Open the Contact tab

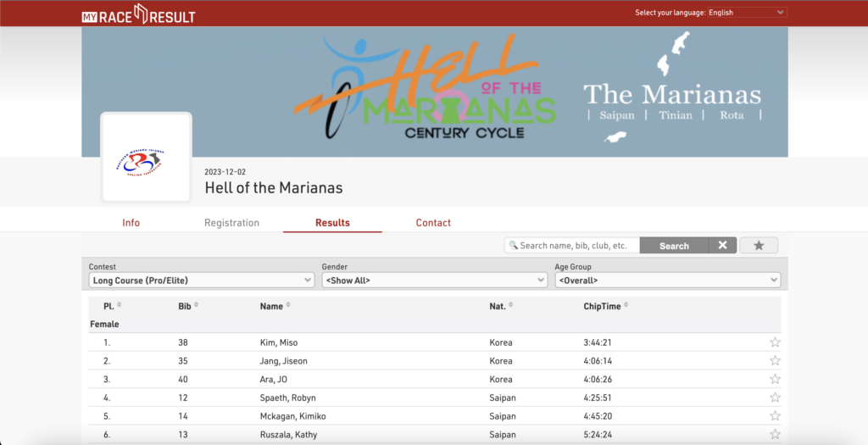click(x=433, y=223)
